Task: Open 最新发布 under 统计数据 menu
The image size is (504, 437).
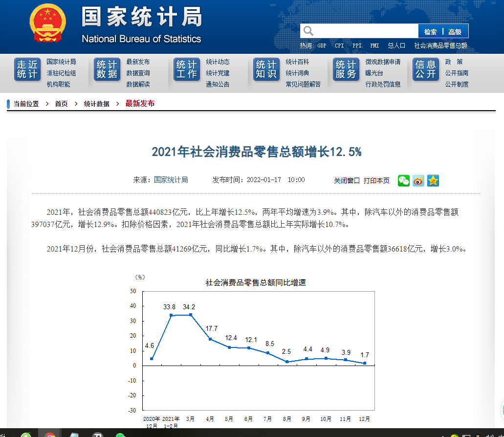Action: point(138,62)
